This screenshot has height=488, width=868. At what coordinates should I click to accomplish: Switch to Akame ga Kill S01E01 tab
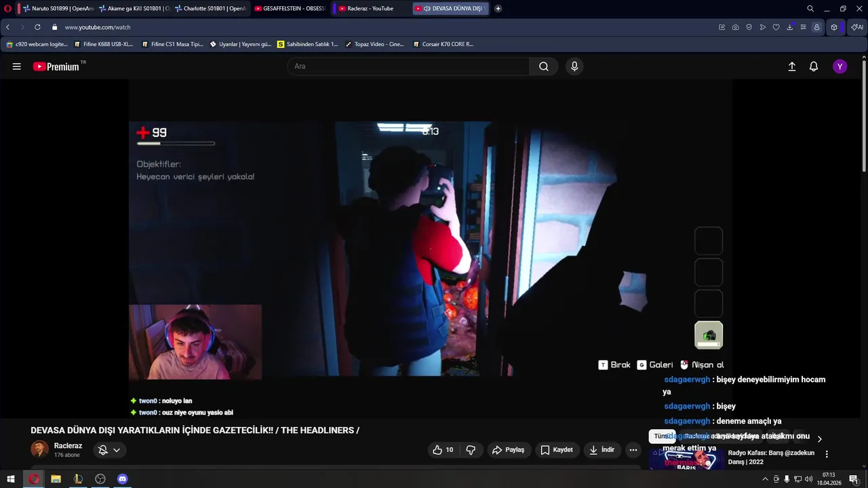(x=133, y=9)
